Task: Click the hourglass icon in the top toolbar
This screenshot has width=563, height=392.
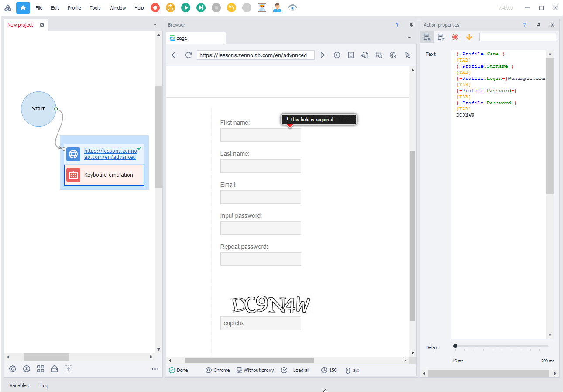Action: [262, 7]
